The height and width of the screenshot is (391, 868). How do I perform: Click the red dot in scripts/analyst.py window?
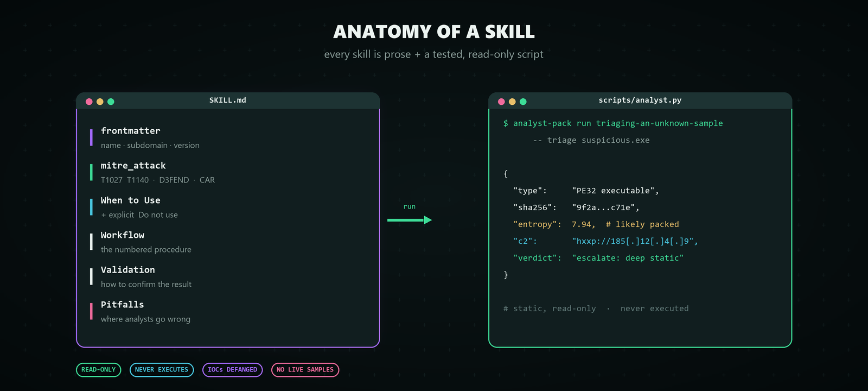click(x=501, y=102)
